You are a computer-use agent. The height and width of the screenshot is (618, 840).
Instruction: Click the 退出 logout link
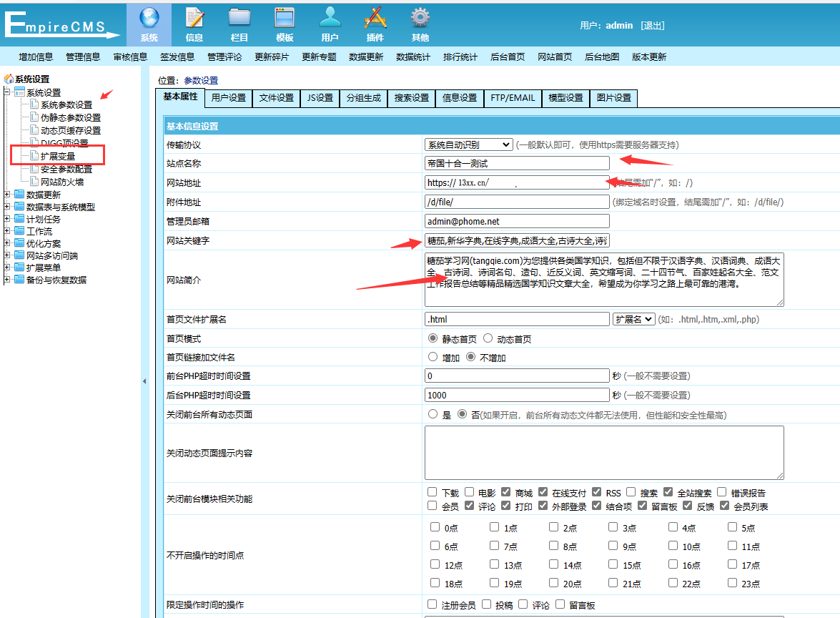click(x=652, y=25)
